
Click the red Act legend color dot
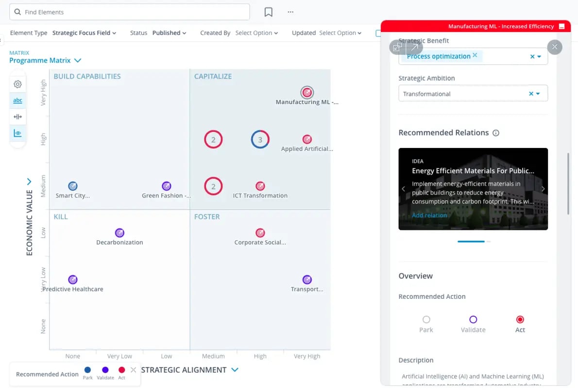121,370
